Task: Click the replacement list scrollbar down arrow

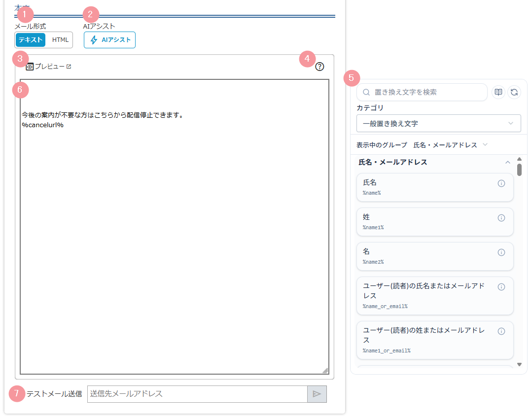Action: coord(519,364)
